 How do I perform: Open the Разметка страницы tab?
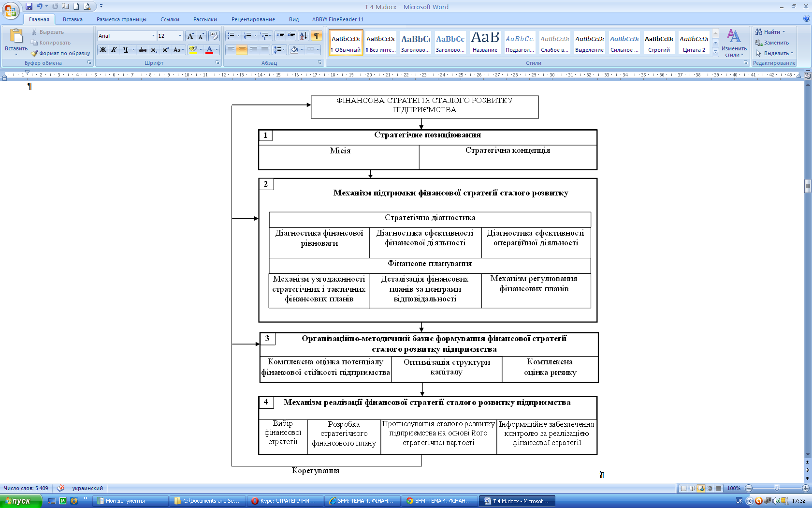tap(121, 19)
